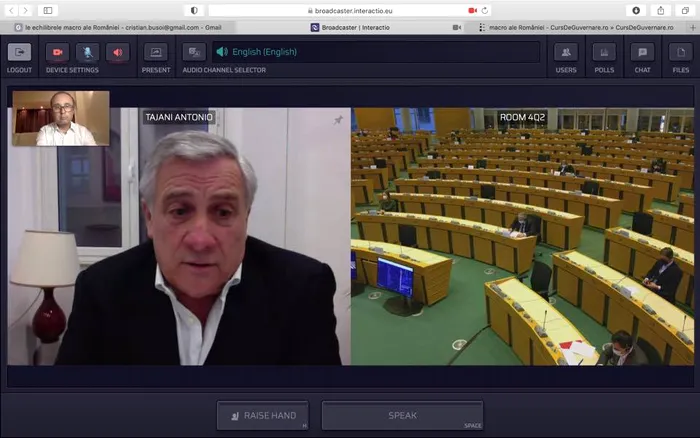Select the Room 4Q2 video feed
This screenshot has width=700, height=438.
pos(522,236)
